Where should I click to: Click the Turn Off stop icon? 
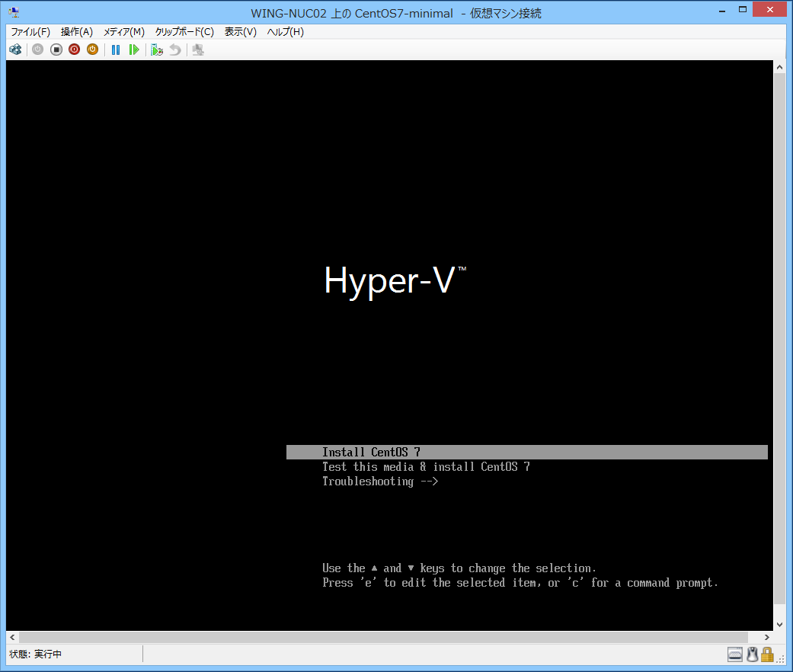(56, 50)
